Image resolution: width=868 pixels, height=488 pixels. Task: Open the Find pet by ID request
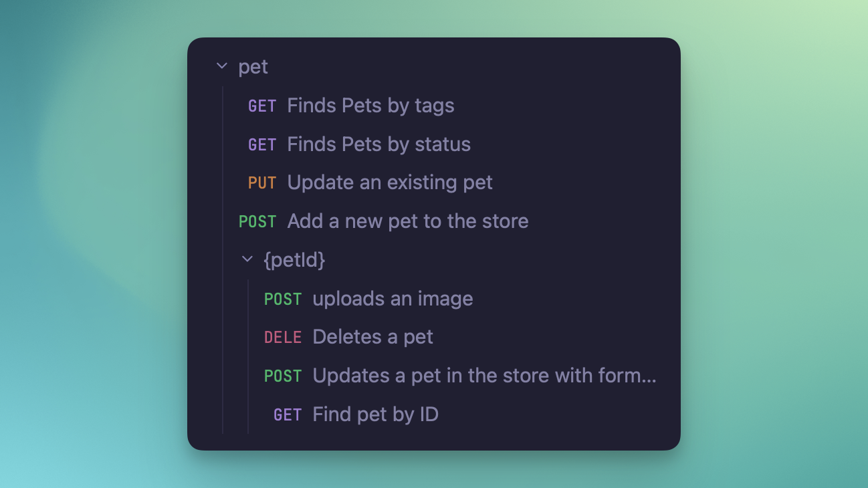tap(375, 414)
